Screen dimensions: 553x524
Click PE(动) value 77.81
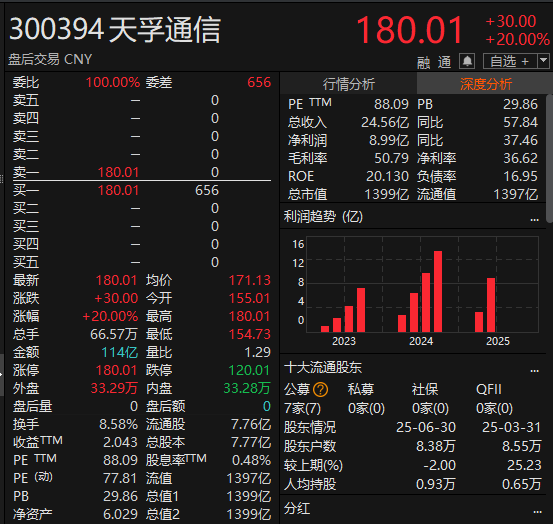pos(120,479)
